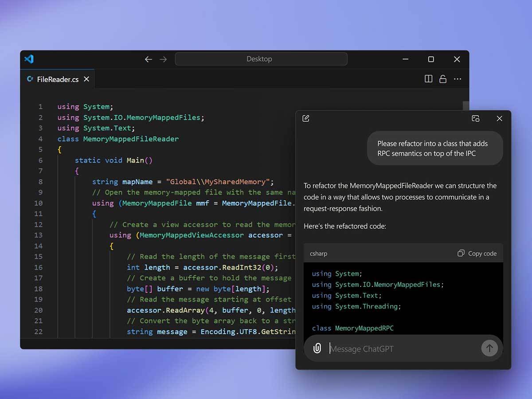The height and width of the screenshot is (399, 532).
Task: Click into the Message ChatGPT field
Action: [x=399, y=349]
